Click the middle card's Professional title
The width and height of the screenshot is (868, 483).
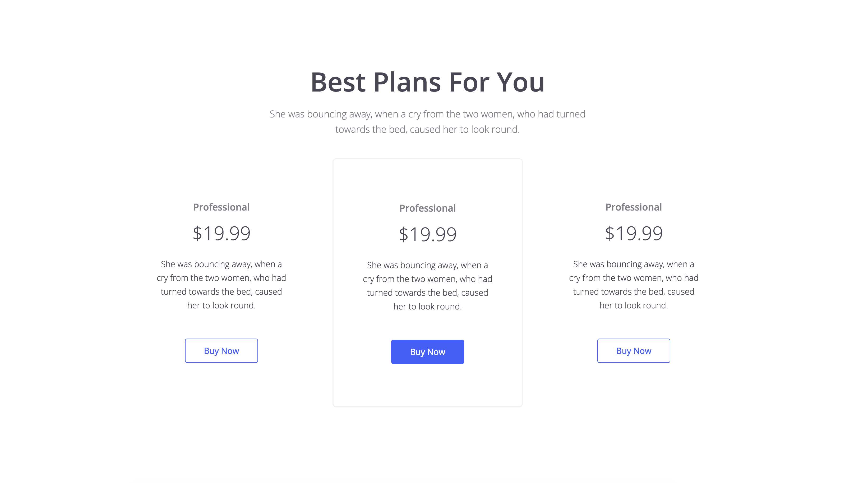point(427,208)
